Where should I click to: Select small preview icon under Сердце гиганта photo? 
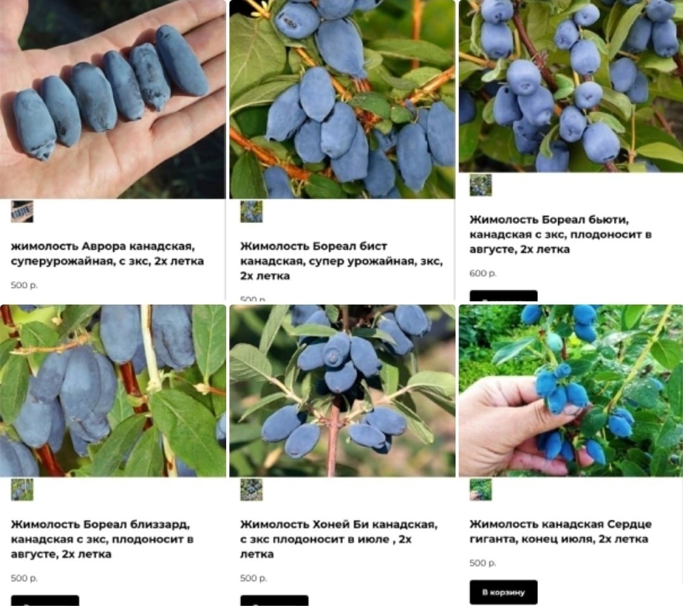[480, 490]
